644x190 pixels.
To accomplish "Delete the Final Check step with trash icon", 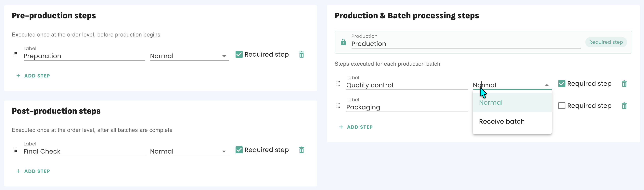I will click(x=301, y=150).
